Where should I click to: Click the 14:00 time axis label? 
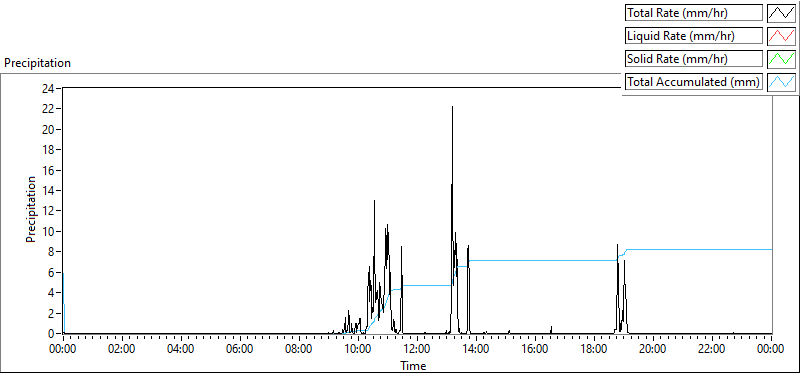pyautogui.click(x=476, y=350)
